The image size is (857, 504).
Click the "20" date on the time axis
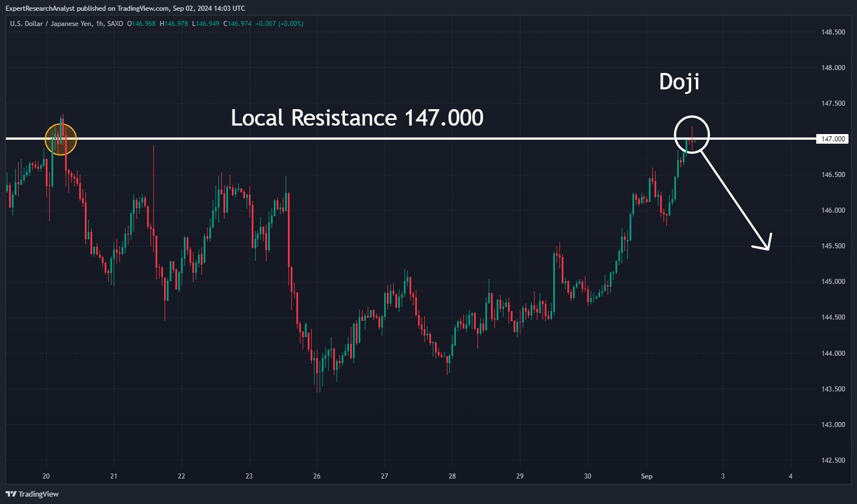46,476
